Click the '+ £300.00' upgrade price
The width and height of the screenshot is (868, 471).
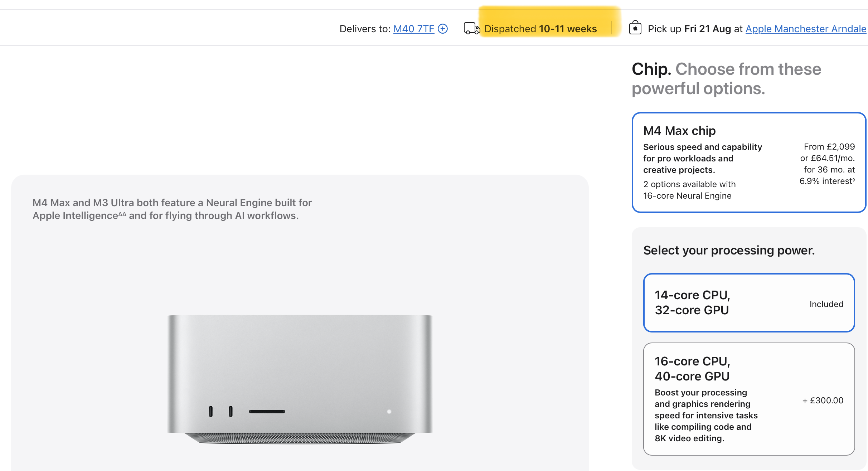point(823,400)
